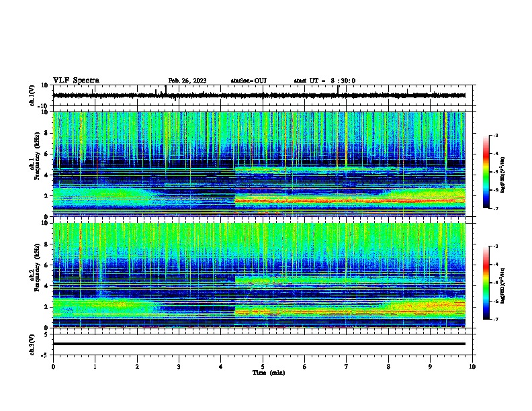Click the "5" tick on ch.3(V) axis
The image size is (532, 411).
click(47, 334)
